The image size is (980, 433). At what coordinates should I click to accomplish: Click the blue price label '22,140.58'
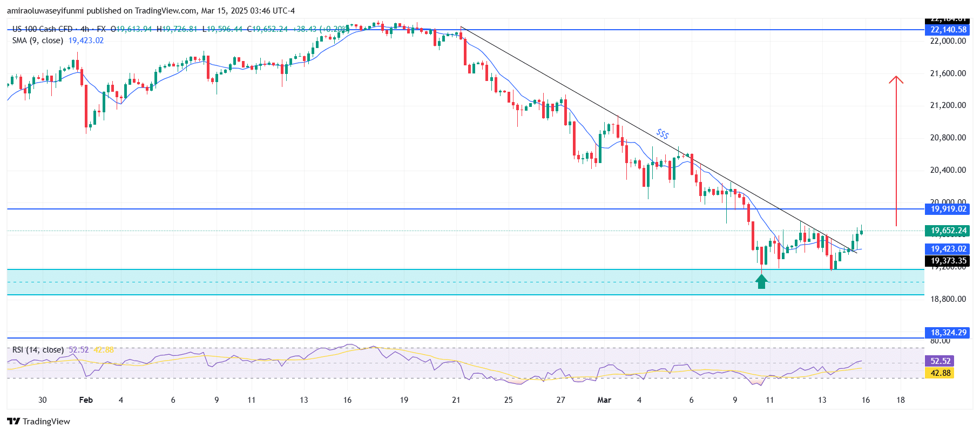coord(948,30)
